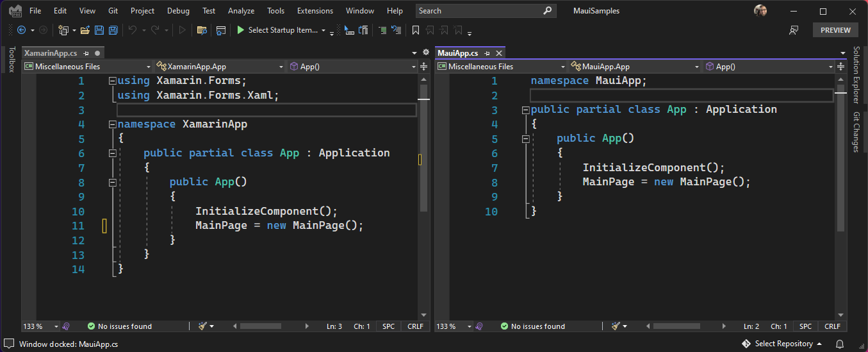Click the Find in Files icon
Screen dimensions: 868x352
click(202, 30)
